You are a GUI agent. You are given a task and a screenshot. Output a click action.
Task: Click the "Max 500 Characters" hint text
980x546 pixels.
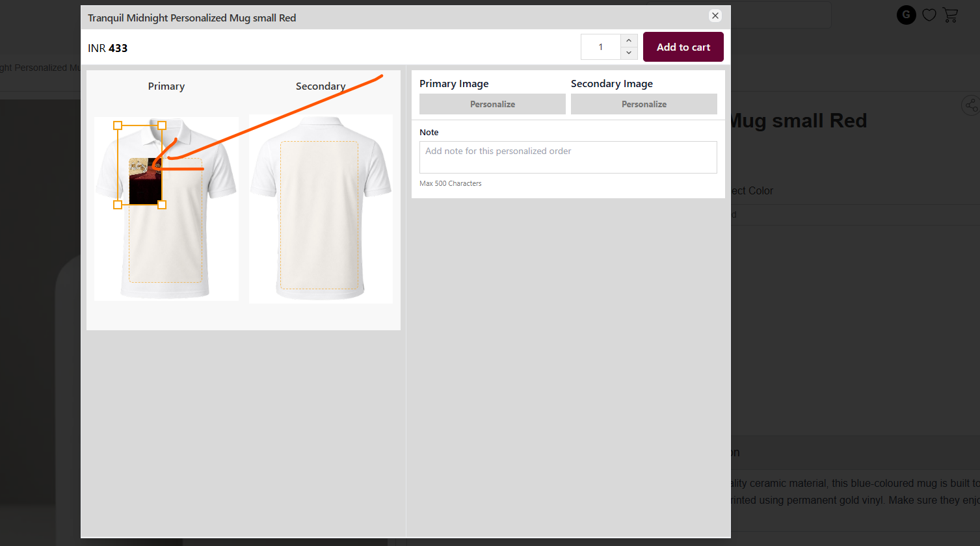451,183
